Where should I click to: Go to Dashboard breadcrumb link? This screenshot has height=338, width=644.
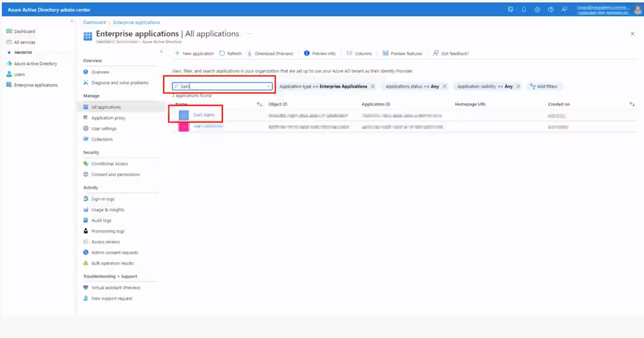point(94,22)
